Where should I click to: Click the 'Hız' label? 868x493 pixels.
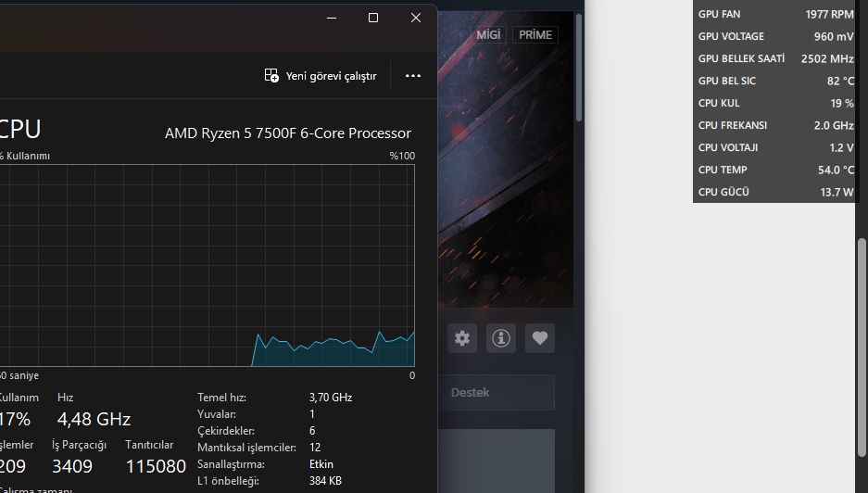pyautogui.click(x=66, y=398)
